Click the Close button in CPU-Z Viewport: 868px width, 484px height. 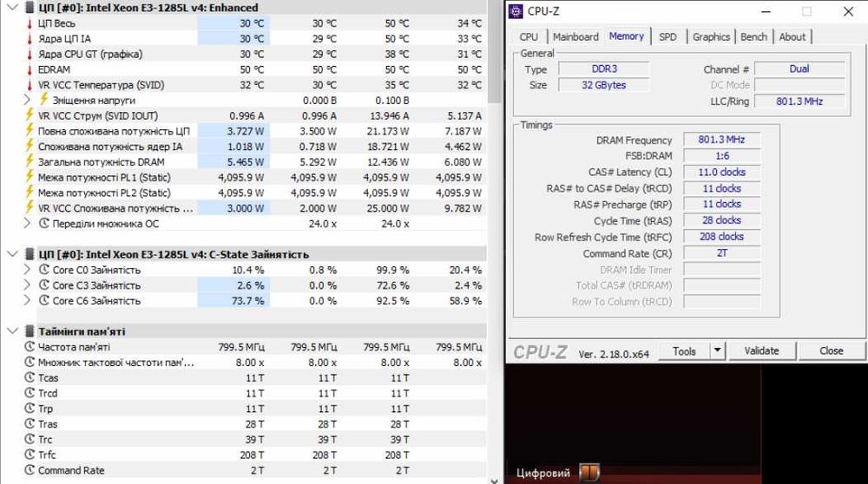point(831,351)
